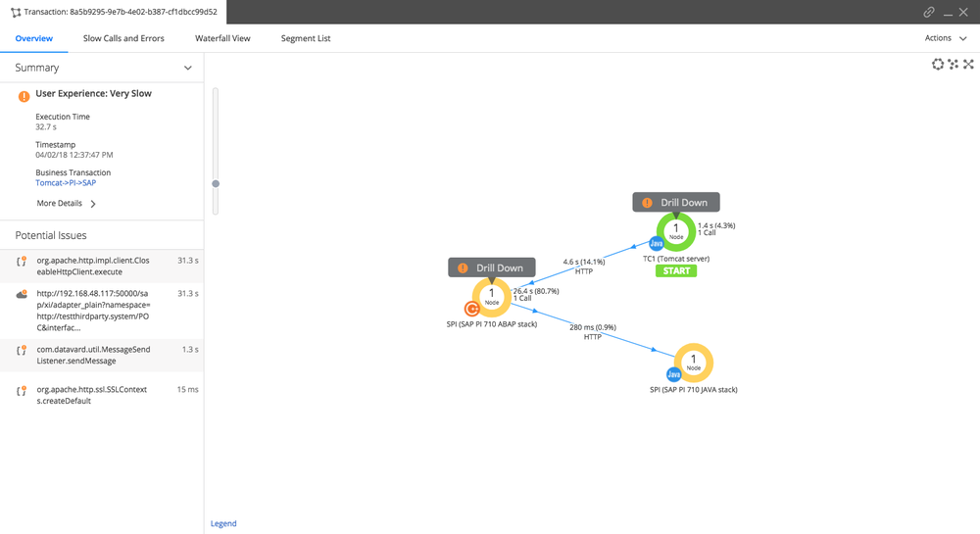Open the Waterfall View tab
This screenshot has width=980, height=534.
pos(222,39)
